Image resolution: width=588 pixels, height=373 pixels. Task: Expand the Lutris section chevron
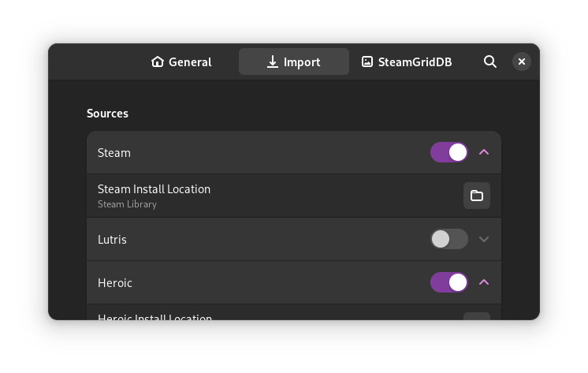coord(484,239)
